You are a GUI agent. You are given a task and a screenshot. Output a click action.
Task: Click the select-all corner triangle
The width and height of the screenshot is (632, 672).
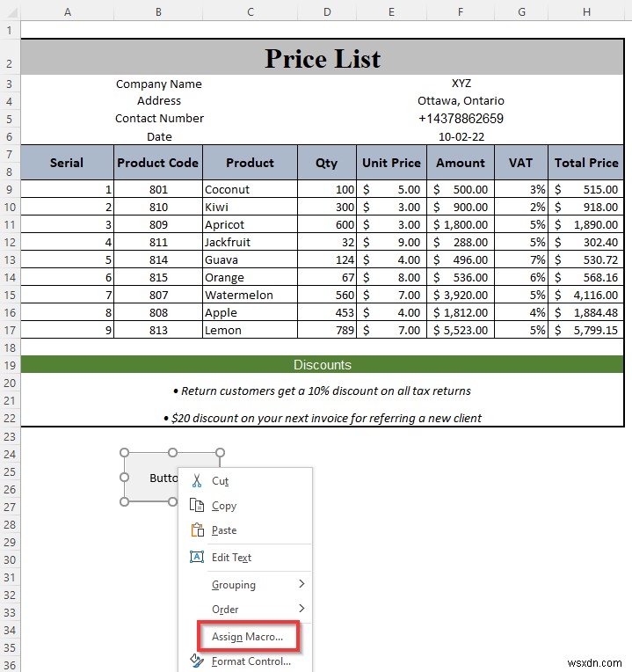13,13
